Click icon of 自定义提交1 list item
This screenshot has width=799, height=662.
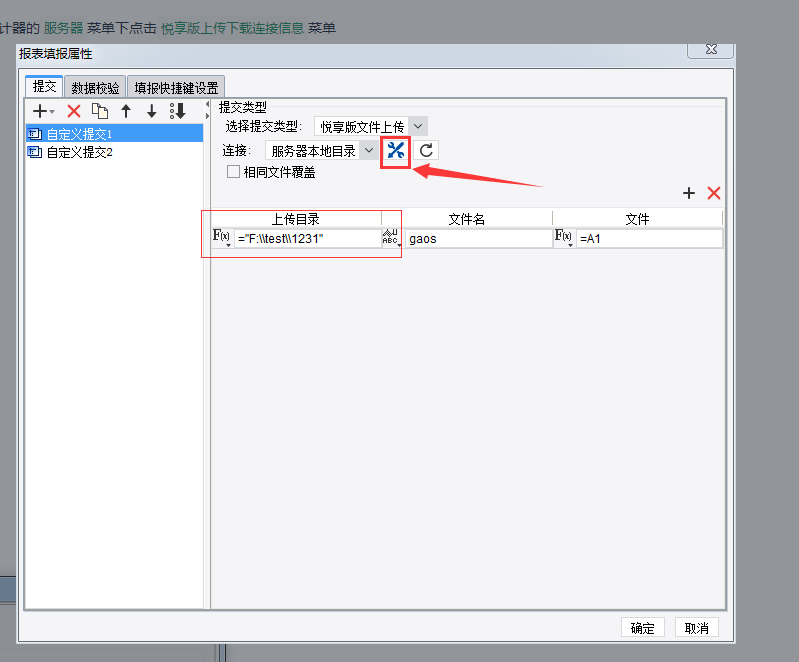(x=35, y=134)
